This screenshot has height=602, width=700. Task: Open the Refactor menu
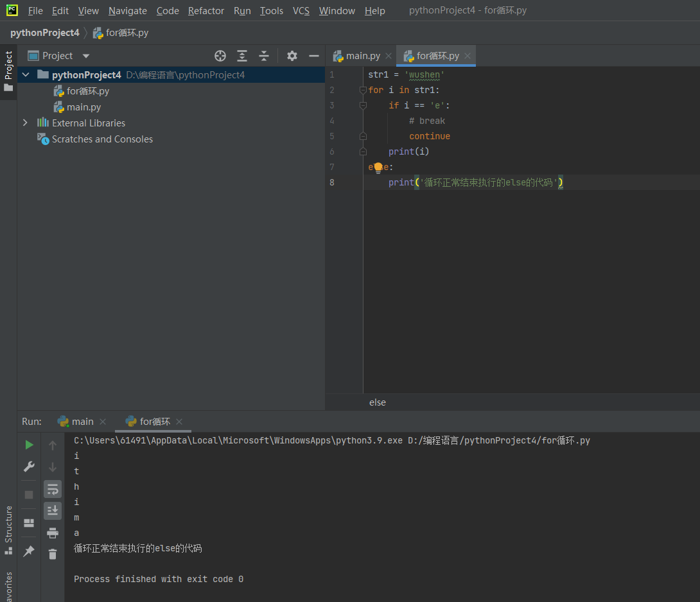(206, 11)
